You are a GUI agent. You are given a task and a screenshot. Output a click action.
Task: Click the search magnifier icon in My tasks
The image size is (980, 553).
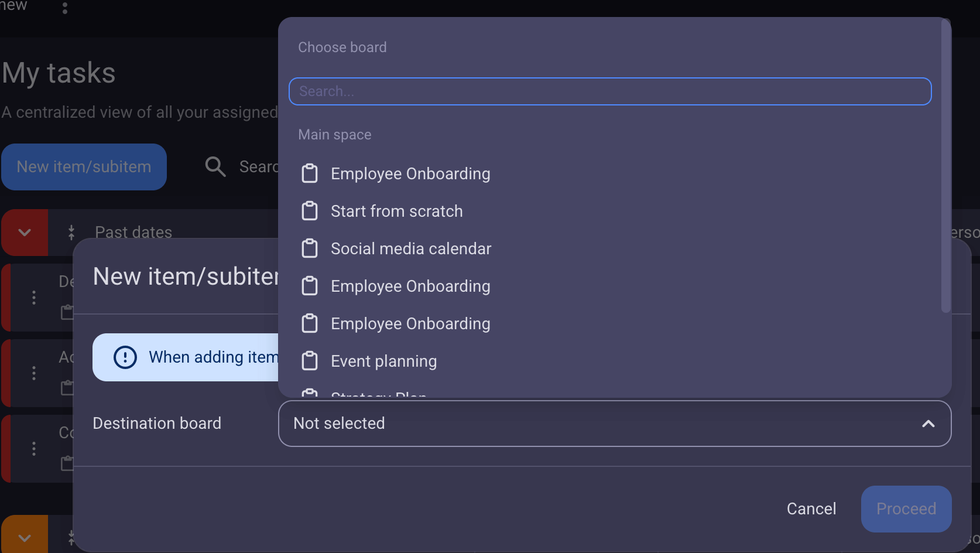click(215, 167)
